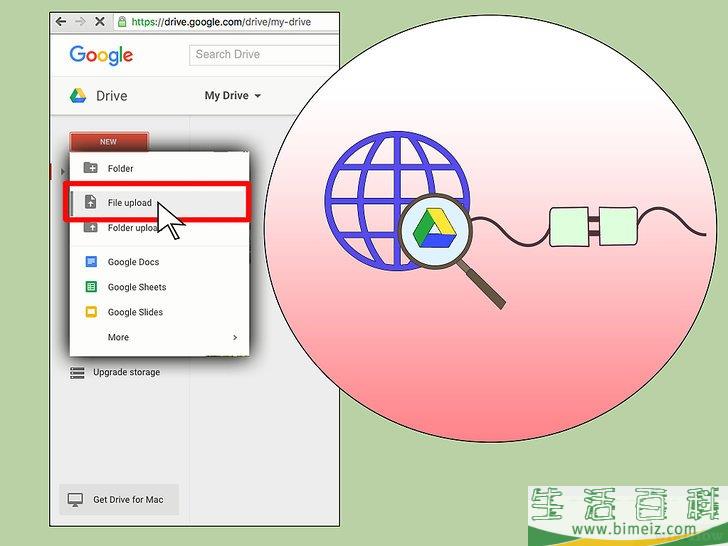Focus the Search Drive field
The image size is (728, 546).
[264, 54]
